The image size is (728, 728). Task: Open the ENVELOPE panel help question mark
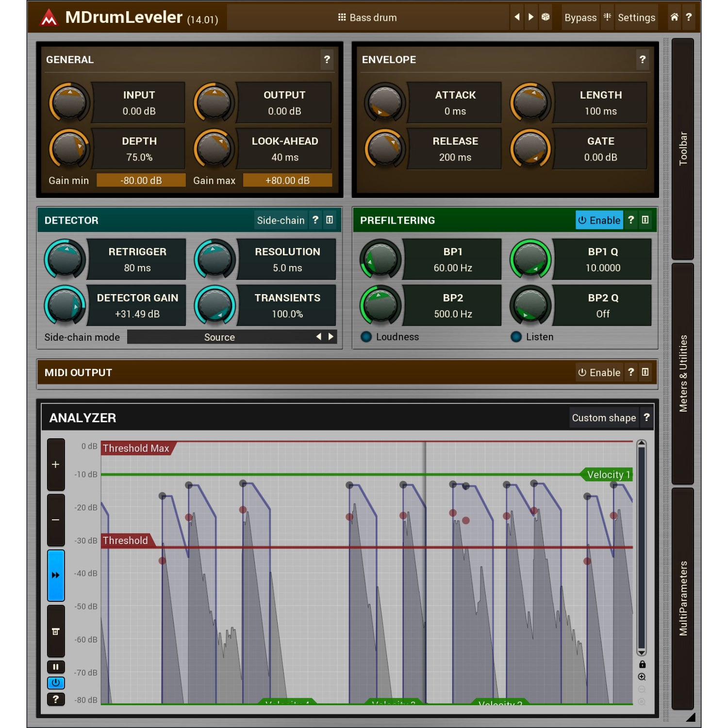[642, 60]
